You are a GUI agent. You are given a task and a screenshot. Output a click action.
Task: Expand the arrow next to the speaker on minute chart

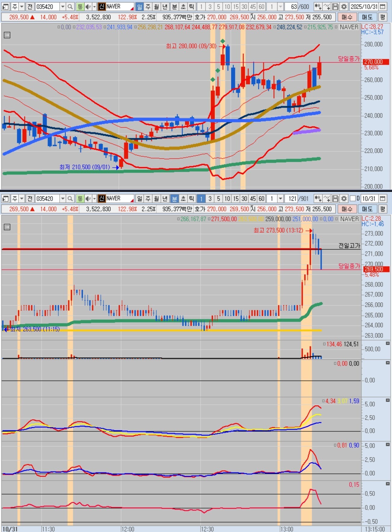click(94, 199)
